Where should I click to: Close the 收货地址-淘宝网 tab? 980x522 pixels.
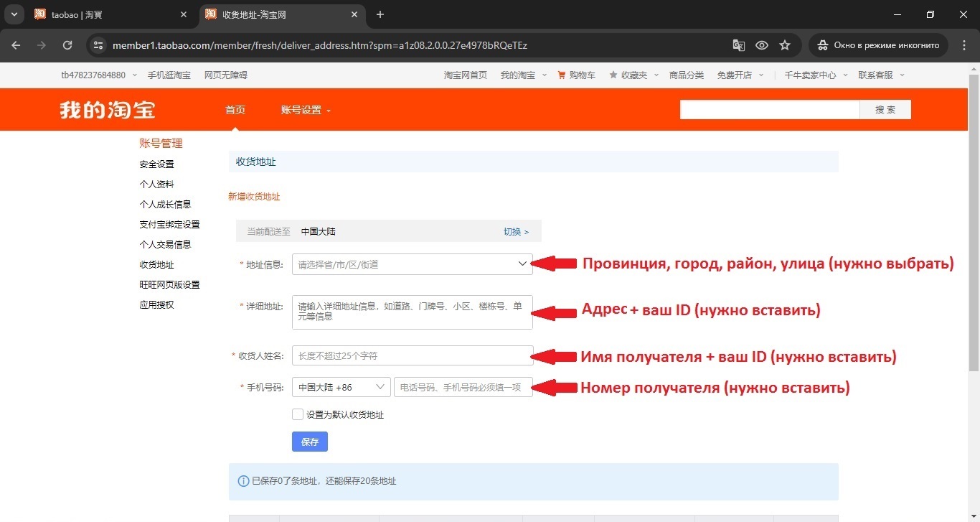coord(355,14)
